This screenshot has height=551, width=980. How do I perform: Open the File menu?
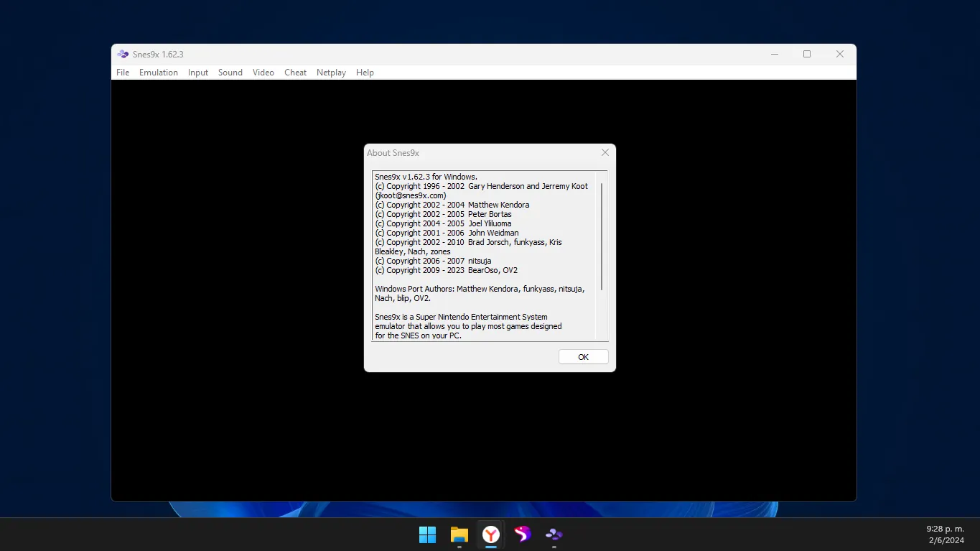pos(123,73)
